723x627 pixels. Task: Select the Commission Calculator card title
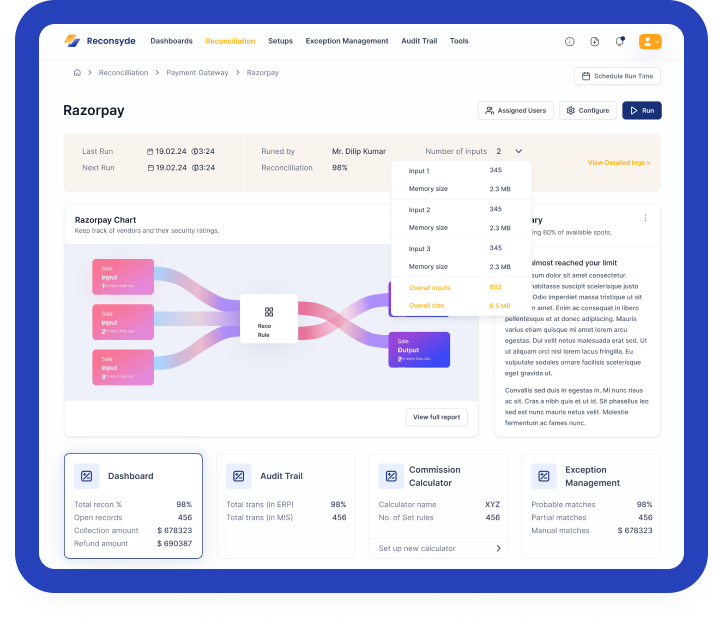pyautogui.click(x=434, y=476)
